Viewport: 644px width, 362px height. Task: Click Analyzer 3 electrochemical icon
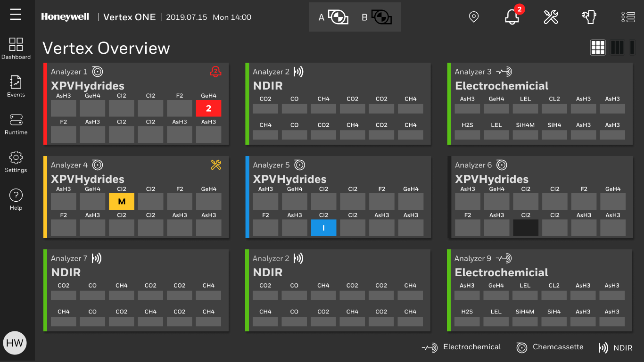point(504,72)
